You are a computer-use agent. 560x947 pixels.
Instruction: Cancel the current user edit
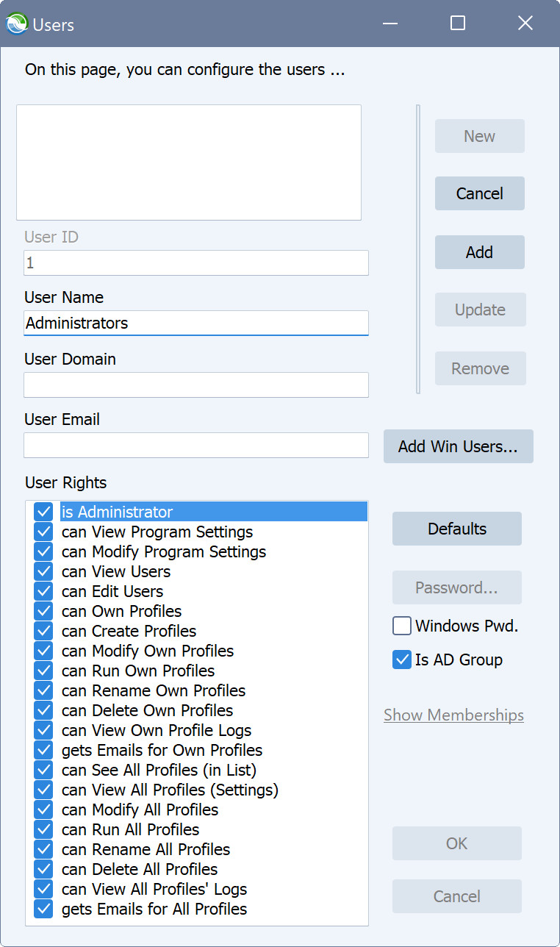point(479,193)
